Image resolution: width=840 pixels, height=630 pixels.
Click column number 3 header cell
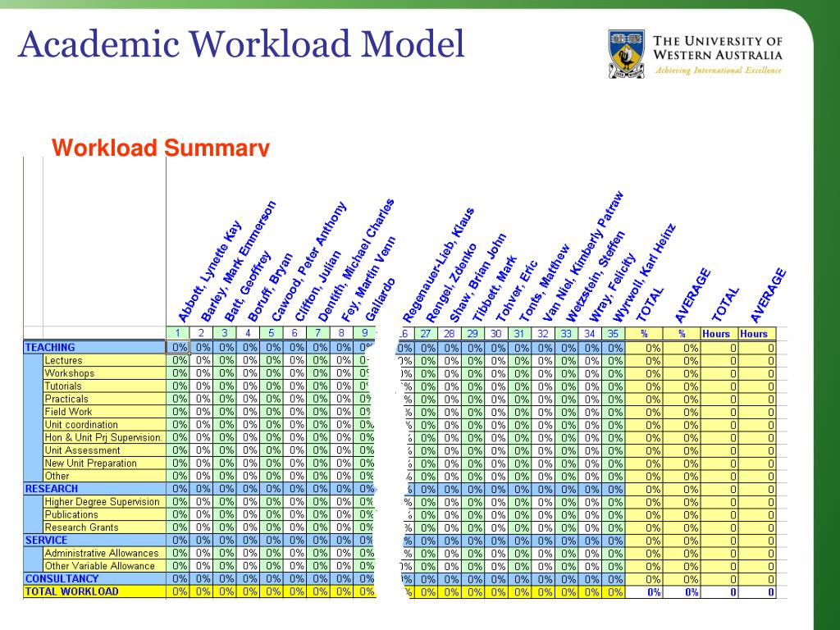pos(225,333)
